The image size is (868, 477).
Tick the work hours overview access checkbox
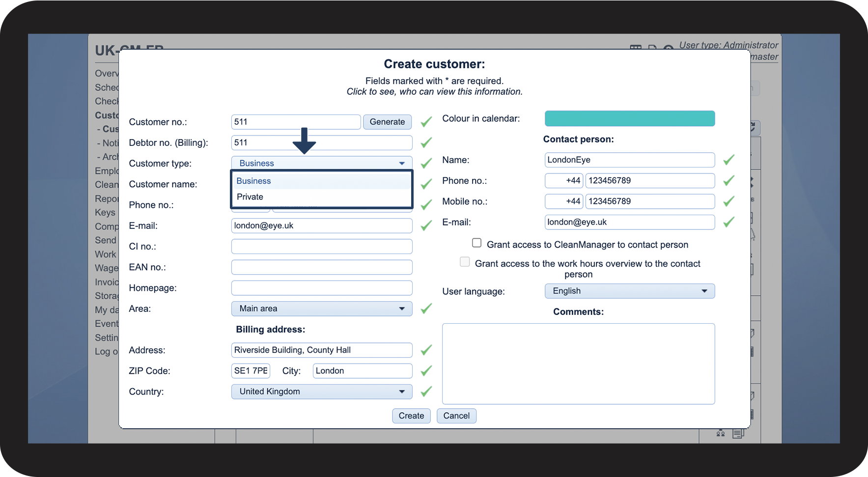(x=465, y=262)
